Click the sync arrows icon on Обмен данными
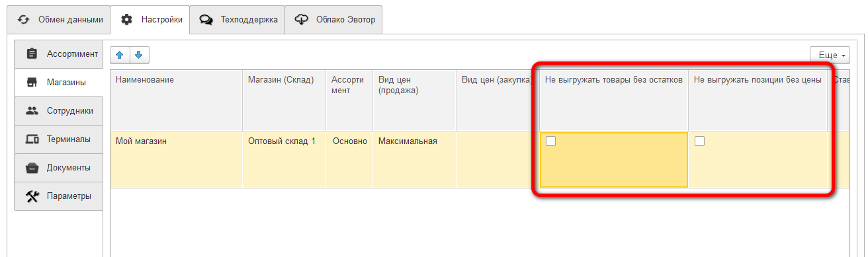Viewport: 868px width, 257px height. pyautogui.click(x=24, y=20)
